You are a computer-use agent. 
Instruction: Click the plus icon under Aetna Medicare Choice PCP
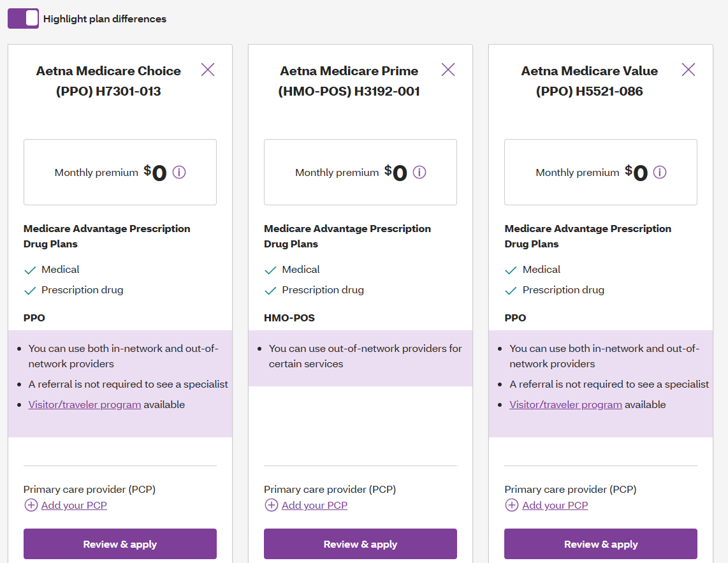coord(31,505)
